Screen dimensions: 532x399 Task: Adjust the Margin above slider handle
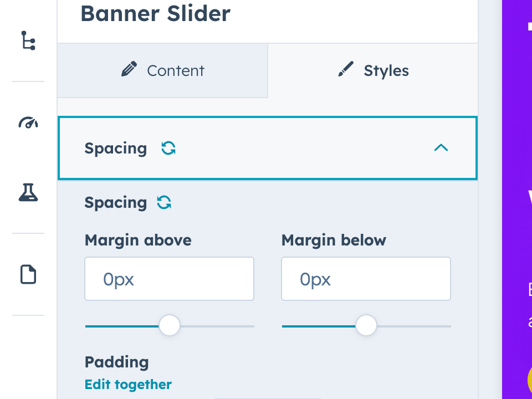coord(170,326)
